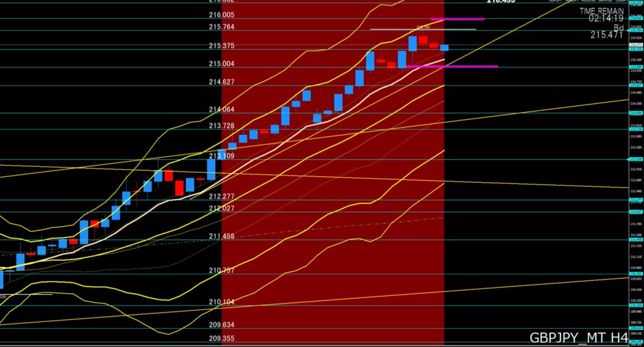The width and height of the screenshot is (644, 347).
Task: Click the 214.627 price level label
Action: [221, 82]
